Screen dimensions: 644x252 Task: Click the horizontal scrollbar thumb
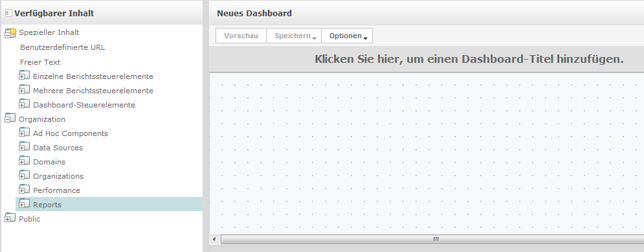(x=432, y=239)
